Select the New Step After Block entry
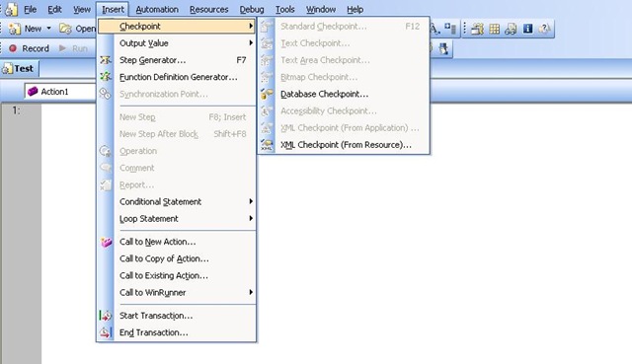 177,134
